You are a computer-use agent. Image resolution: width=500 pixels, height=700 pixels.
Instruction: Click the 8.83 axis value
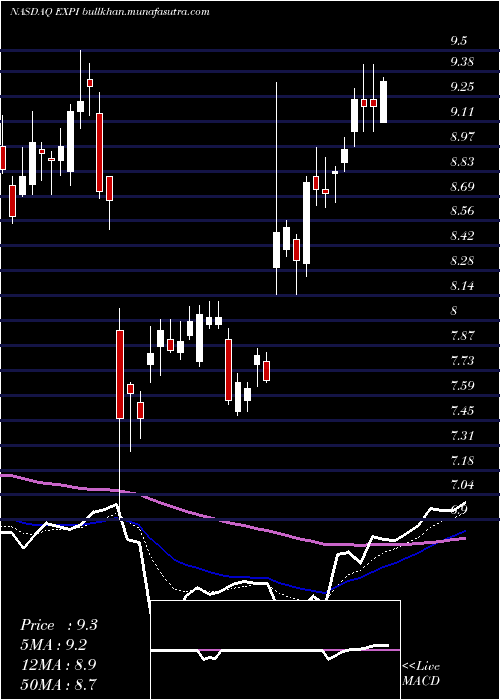pos(462,162)
